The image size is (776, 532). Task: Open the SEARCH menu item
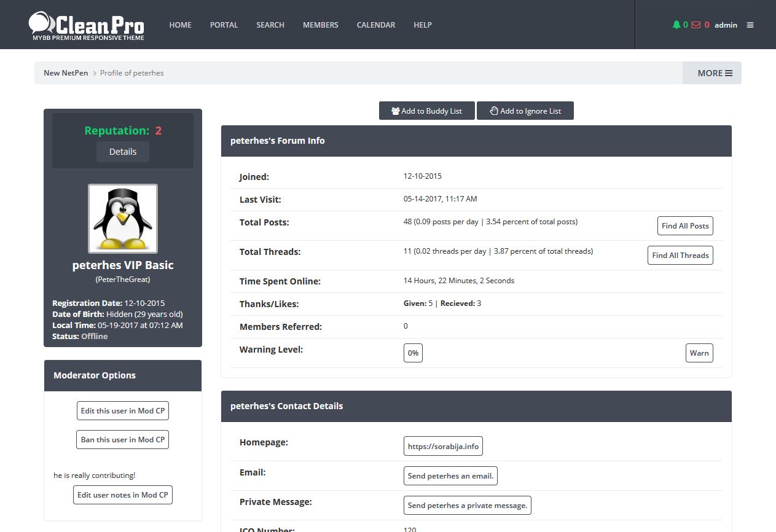tap(270, 25)
